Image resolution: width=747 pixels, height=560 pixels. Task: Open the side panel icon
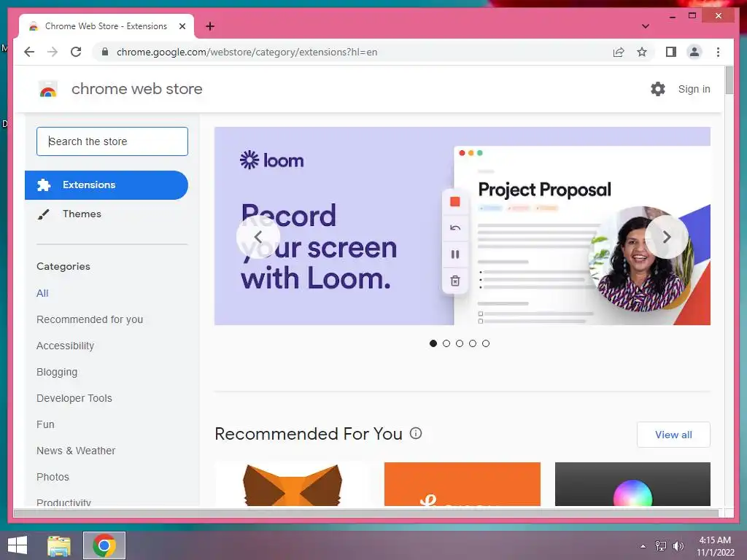pos(671,52)
